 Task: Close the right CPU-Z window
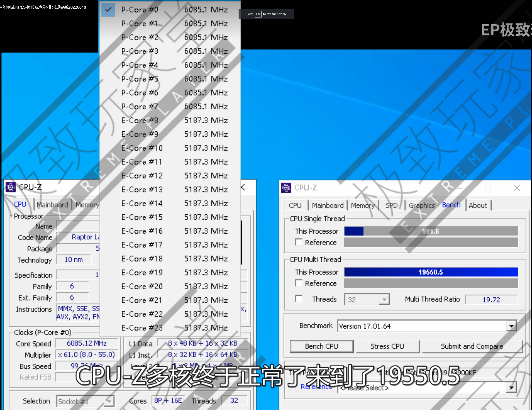(x=517, y=188)
